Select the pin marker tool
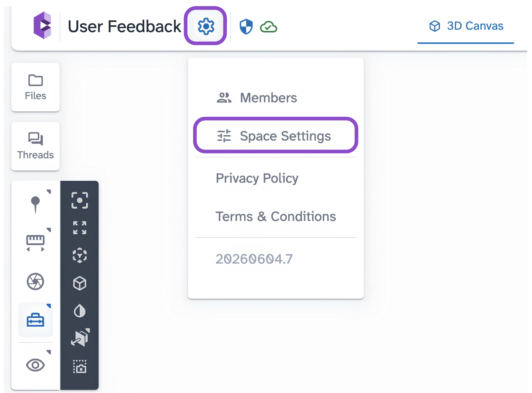Screen dimensions: 532x393 click(x=35, y=204)
